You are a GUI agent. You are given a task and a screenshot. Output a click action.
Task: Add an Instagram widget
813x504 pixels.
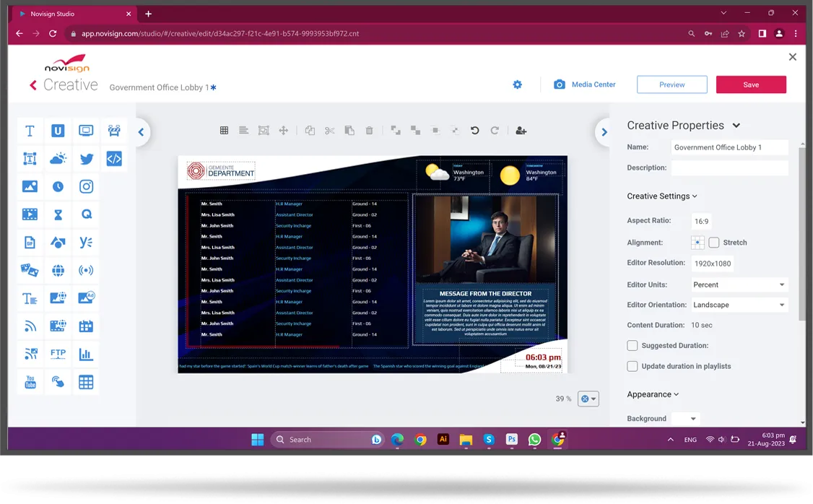86,186
